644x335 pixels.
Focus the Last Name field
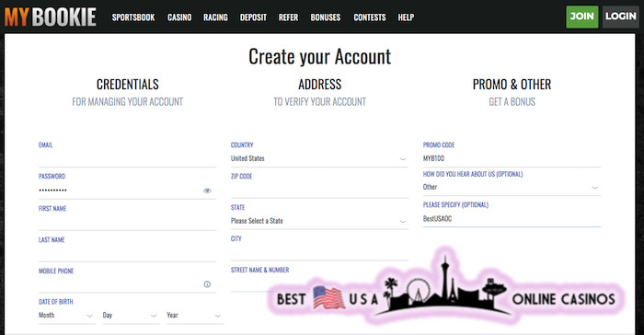[127, 254]
